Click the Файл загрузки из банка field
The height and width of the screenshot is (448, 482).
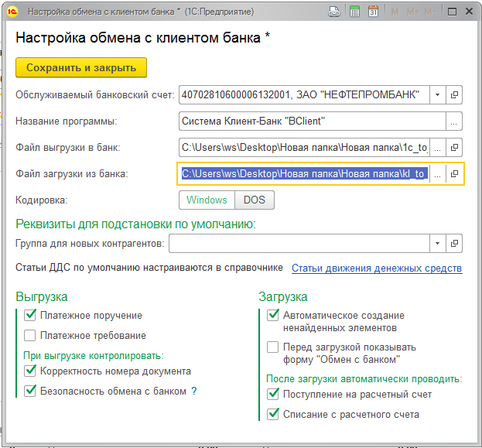[x=304, y=174]
